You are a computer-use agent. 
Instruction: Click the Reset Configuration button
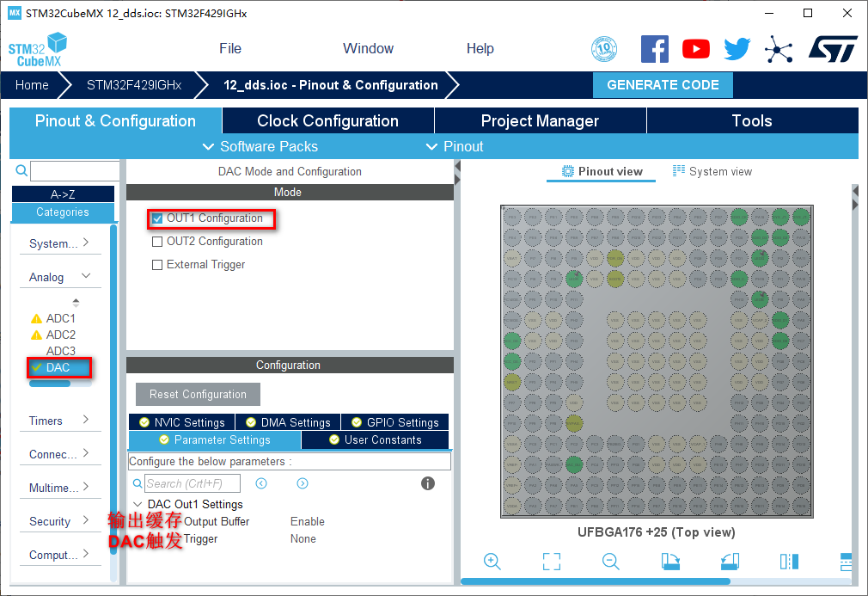pos(198,395)
